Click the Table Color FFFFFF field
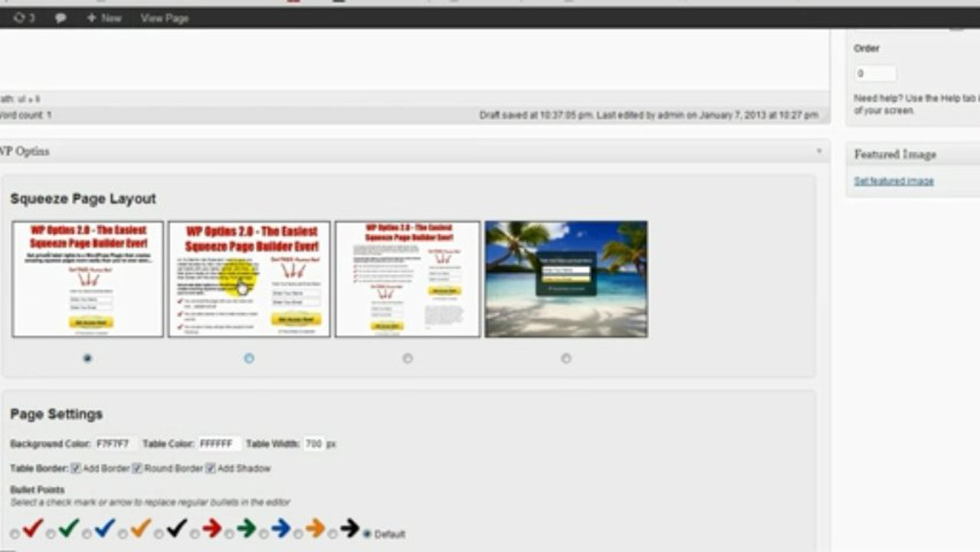980x552 pixels. (x=219, y=444)
